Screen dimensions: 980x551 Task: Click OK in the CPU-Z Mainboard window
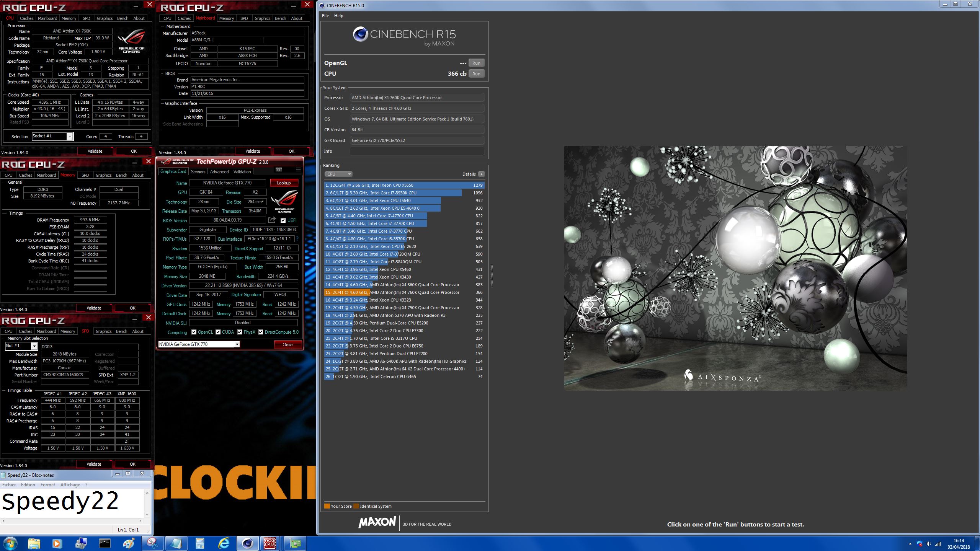(x=291, y=151)
